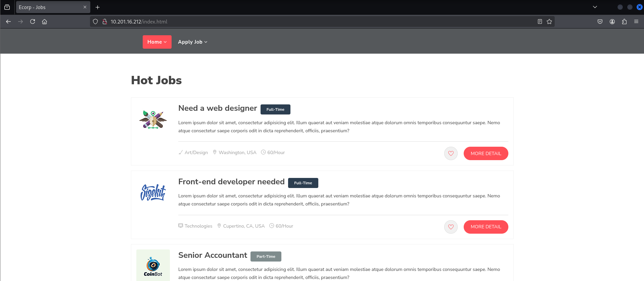Click the CoinBot company logo thumbnail

(153, 265)
